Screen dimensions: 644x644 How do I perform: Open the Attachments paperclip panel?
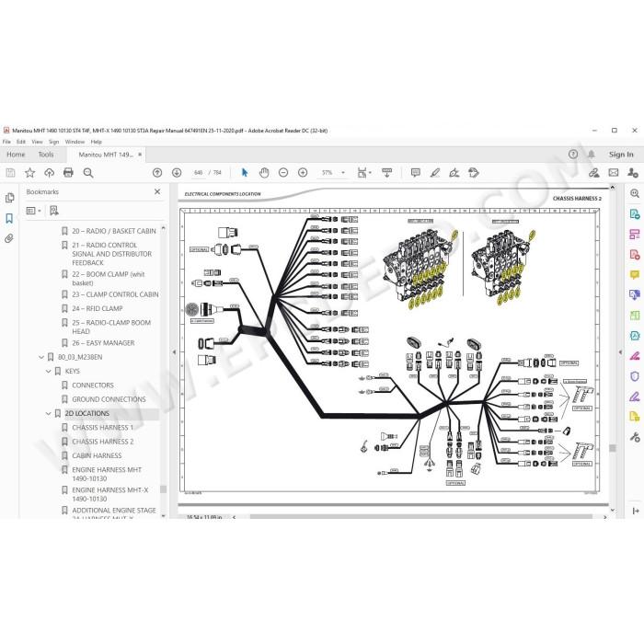[x=9, y=238]
